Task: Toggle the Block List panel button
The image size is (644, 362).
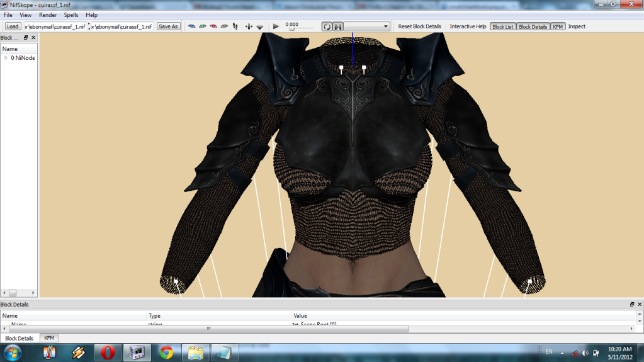Action: [502, 26]
